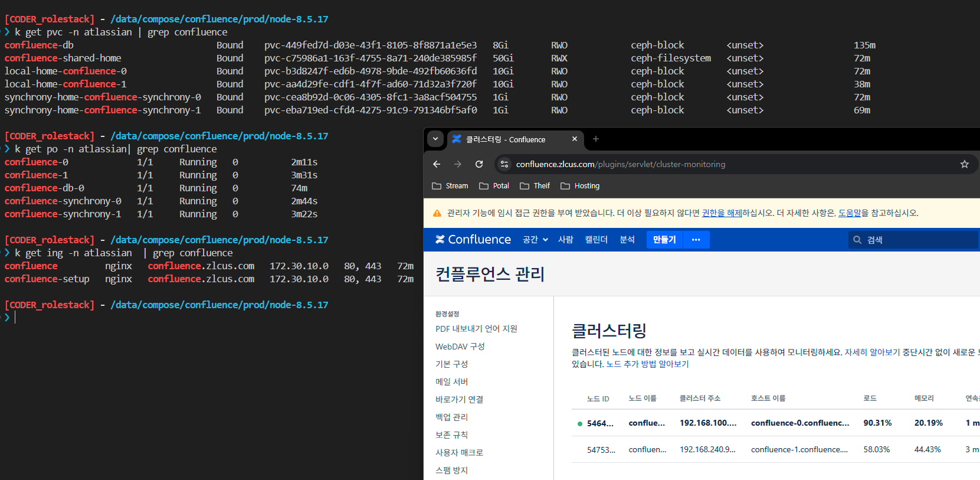Image resolution: width=980 pixels, height=480 pixels.
Task: Click host confluence-0.confluenc... cell
Action: pyautogui.click(x=800, y=423)
